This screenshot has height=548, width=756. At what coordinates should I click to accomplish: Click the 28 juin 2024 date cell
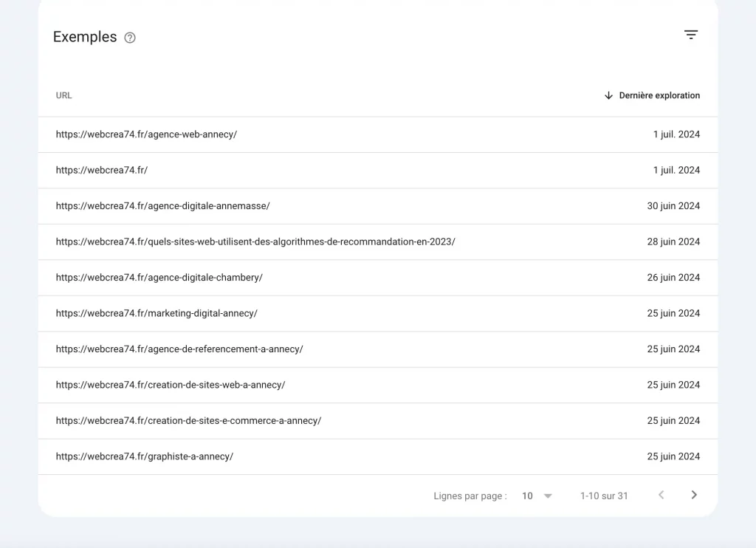tap(673, 242)
